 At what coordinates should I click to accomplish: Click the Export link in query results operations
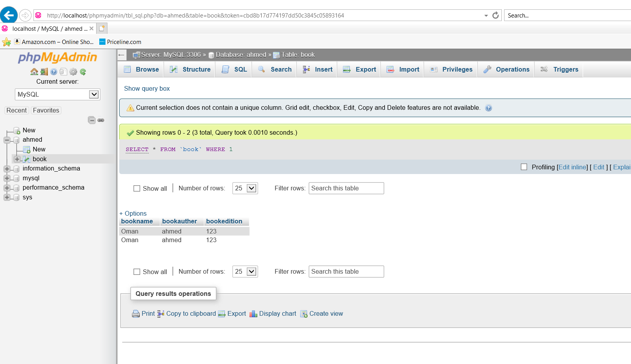click(x=236, y=314)
